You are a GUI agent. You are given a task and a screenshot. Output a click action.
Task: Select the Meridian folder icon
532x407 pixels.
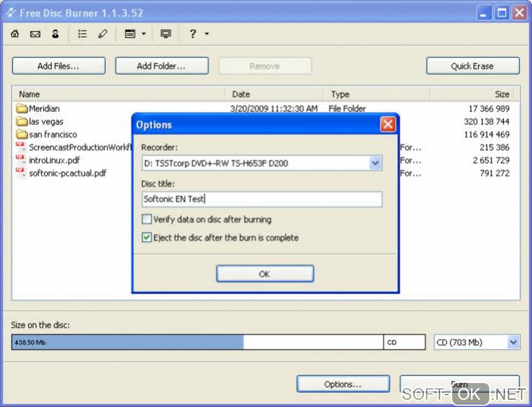(21, 109)
